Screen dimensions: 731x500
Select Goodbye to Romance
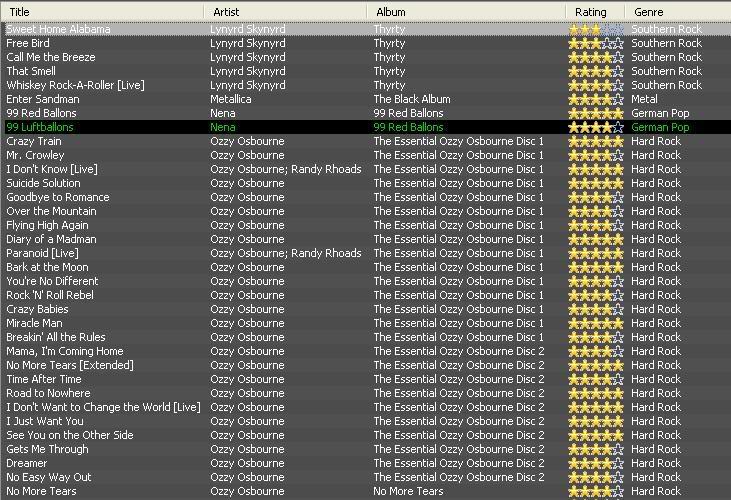point(58,197)
